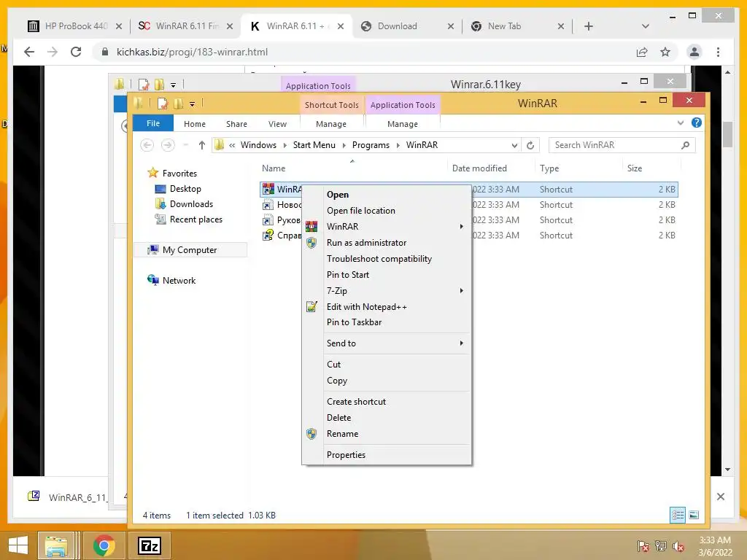Open Chrome's three-dot menu
Viewport: 747px width, 560px height.
coord(719,52)
